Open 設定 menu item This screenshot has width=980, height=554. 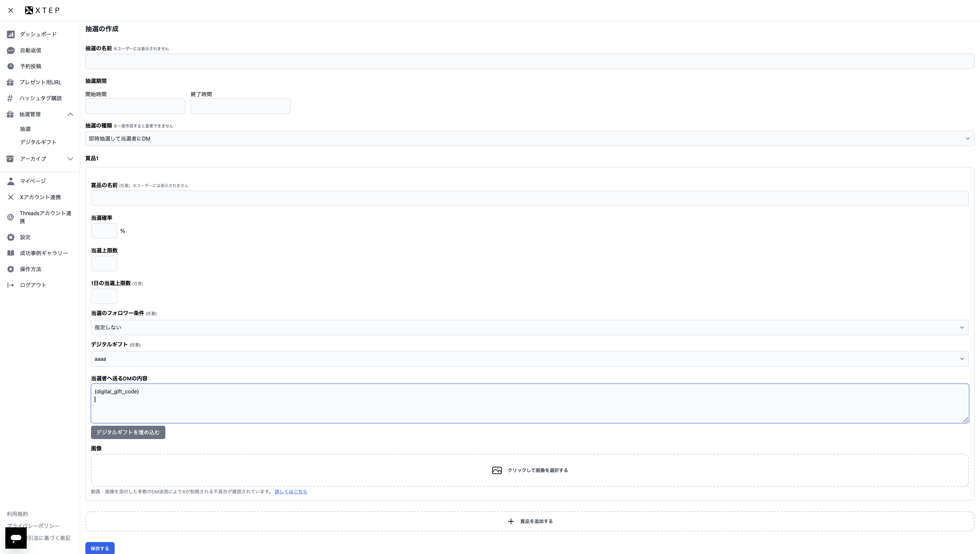(x=25, y=237)
